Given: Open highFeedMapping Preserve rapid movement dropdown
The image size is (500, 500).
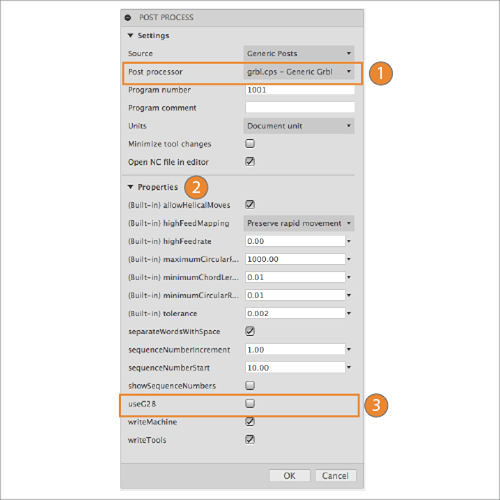Looking at the screenshot, I should coord(299,223).
